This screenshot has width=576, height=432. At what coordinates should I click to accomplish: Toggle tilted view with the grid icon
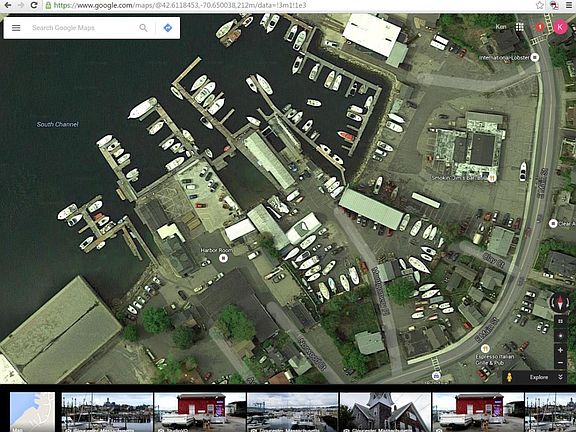point(560,321)
